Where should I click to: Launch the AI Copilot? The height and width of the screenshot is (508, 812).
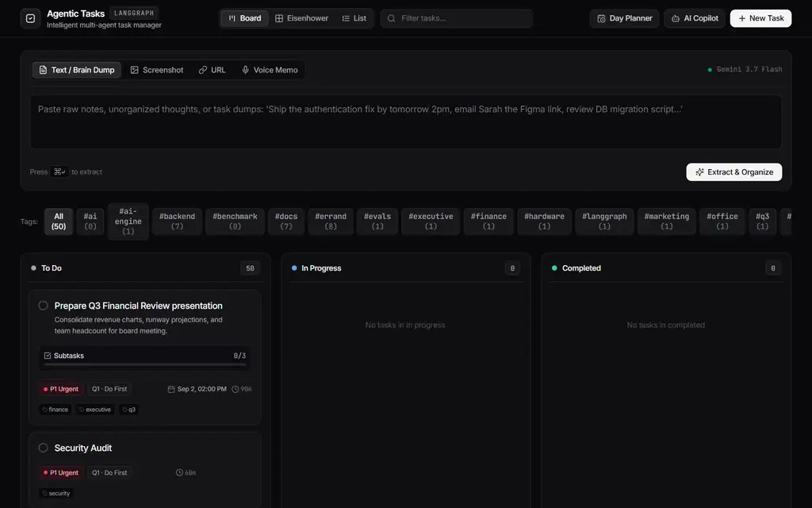pos(695,19)
